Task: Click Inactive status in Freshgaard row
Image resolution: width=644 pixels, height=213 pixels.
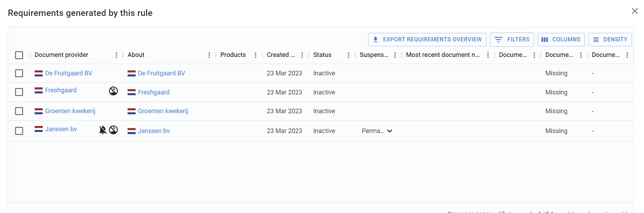Action: click(324, 92)
